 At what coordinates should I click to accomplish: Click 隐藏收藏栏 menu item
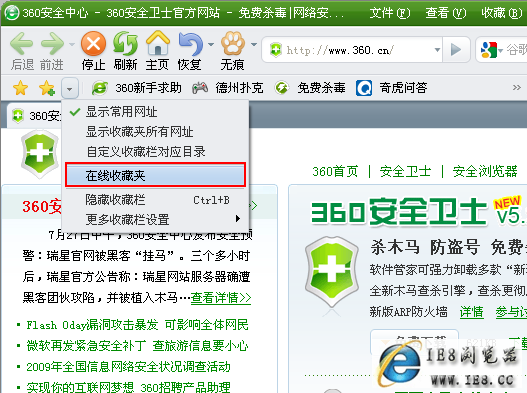pos(156,200)
